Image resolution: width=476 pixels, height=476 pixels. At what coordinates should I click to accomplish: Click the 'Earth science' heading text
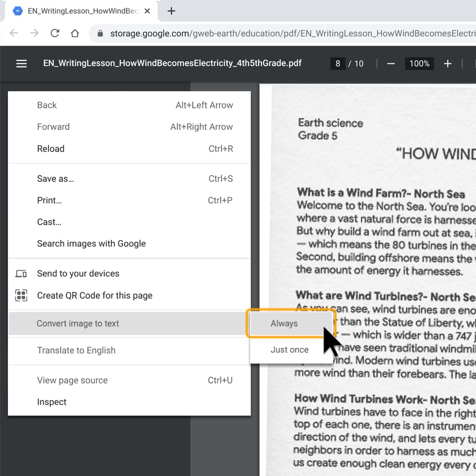[330, 123]
